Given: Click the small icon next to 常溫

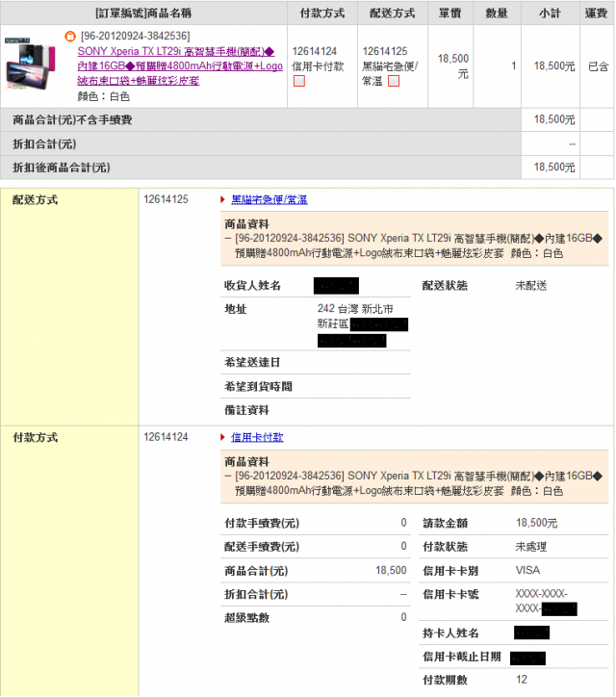Looking at the screenshot, I should click(394, 81).
